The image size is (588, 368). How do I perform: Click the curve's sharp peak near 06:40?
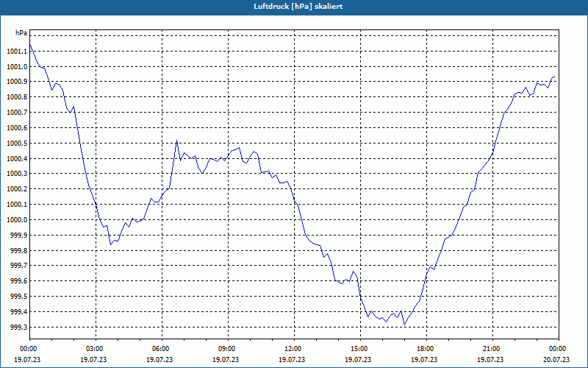(176, 141)
